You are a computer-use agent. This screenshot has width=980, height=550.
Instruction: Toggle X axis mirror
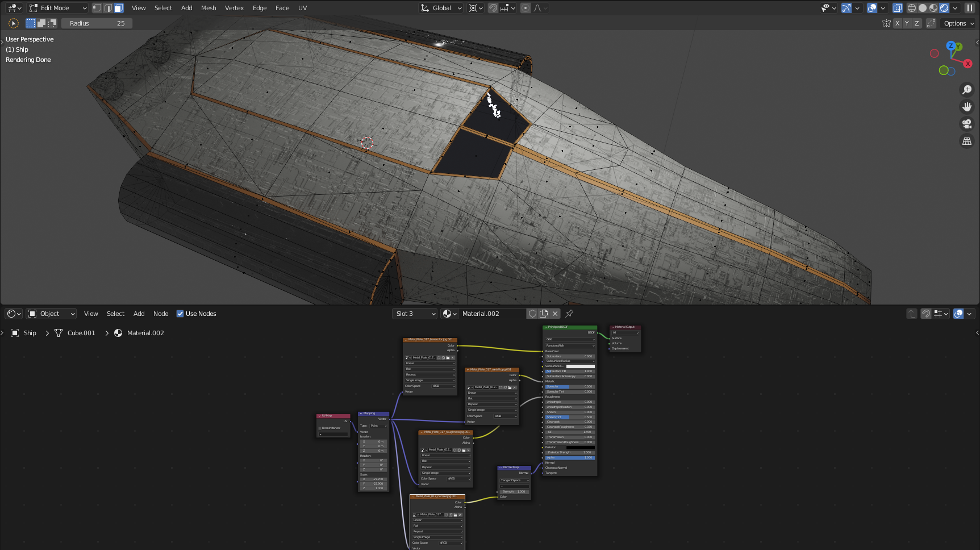pyautogui.click(x=897, y=23)
